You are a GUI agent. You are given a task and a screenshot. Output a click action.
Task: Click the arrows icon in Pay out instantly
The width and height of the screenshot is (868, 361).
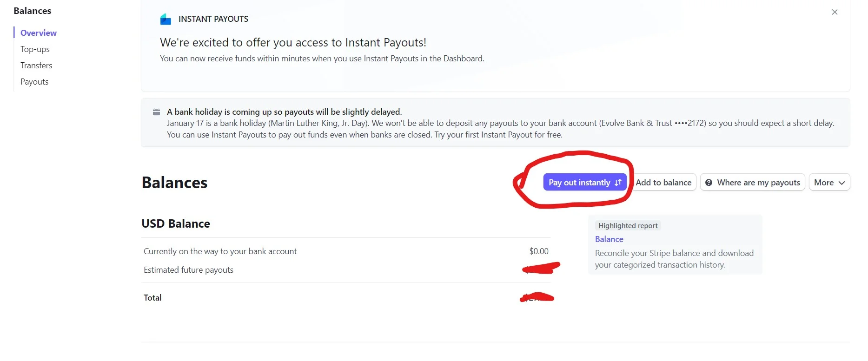(x=618, y=183)
